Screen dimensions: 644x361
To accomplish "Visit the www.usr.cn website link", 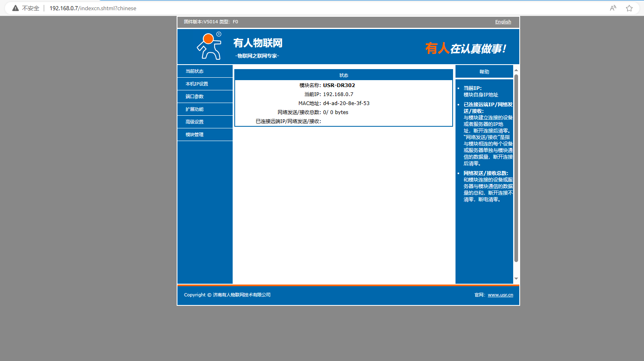I will pos(500,295).
